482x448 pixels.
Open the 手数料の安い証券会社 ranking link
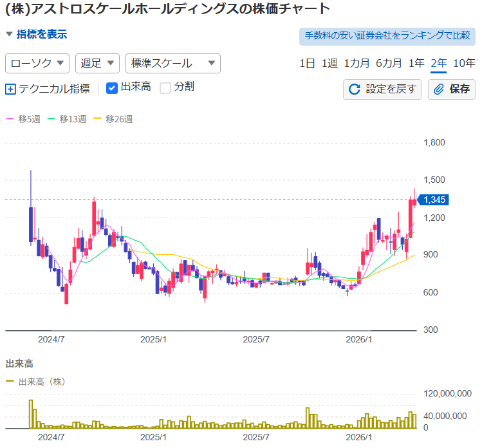(387, 36)
